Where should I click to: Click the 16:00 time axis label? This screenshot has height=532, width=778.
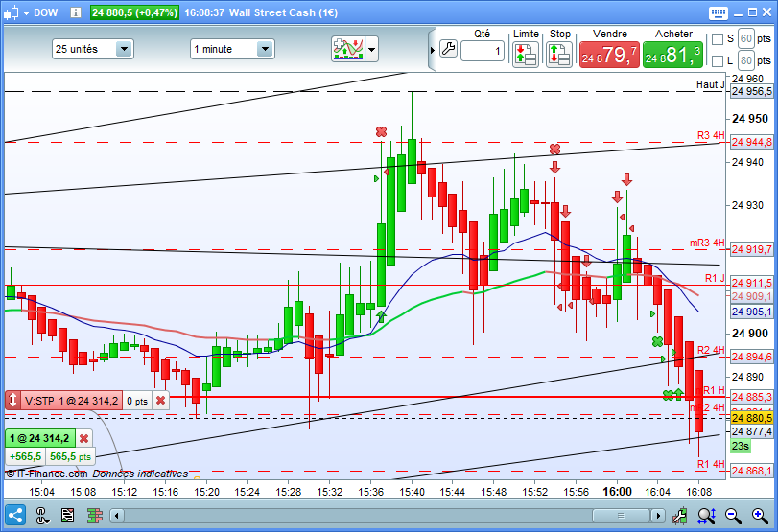click(x=617, y=492)
